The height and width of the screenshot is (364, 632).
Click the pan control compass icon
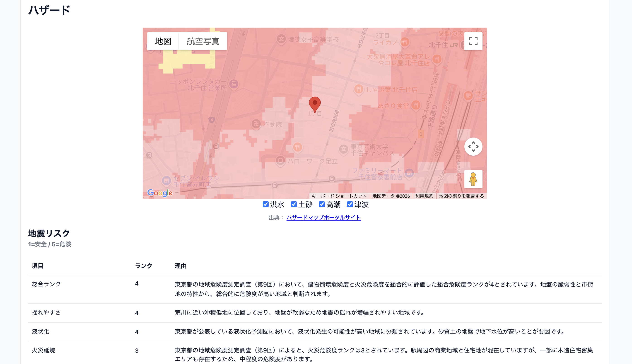click(473, 147)
